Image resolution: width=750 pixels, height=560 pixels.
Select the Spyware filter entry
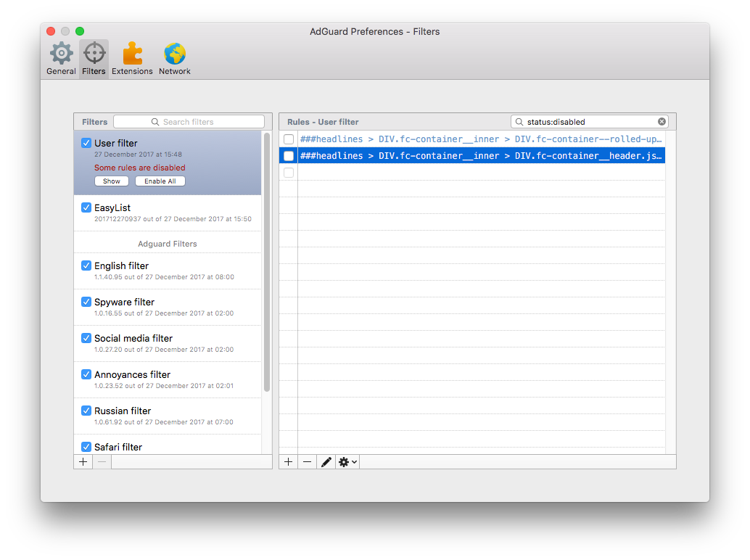pos(168,307)
